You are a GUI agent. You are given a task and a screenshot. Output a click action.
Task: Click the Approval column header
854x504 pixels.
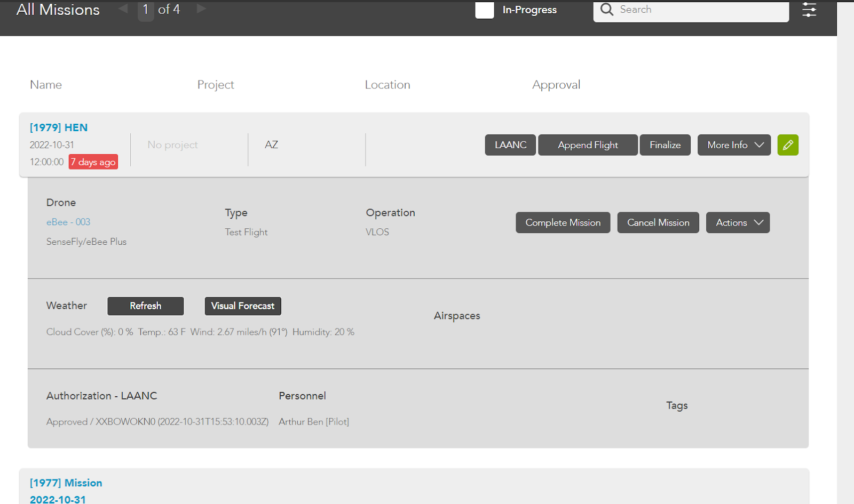(556, 85)
